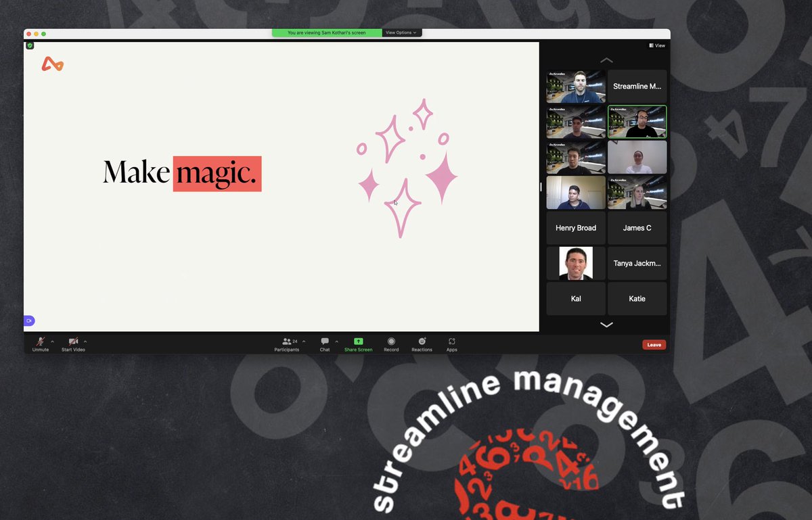
Task: Open the Chat panel
Action: [x=325, y=344]
